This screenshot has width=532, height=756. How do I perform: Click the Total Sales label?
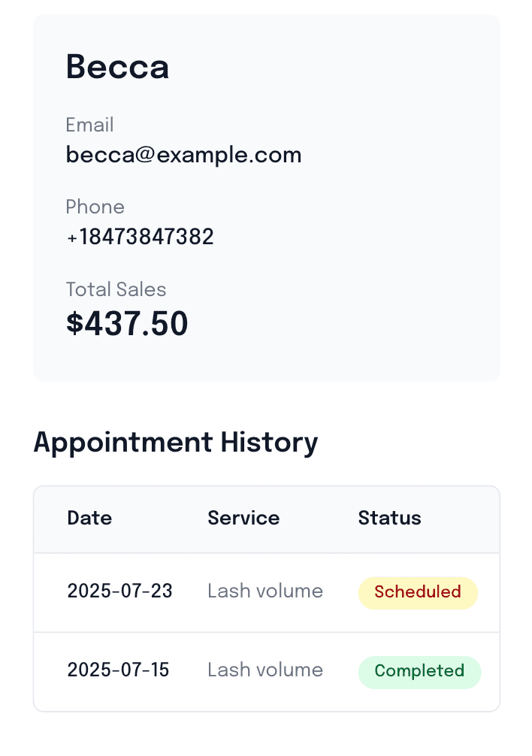click(x=116, y=289)
